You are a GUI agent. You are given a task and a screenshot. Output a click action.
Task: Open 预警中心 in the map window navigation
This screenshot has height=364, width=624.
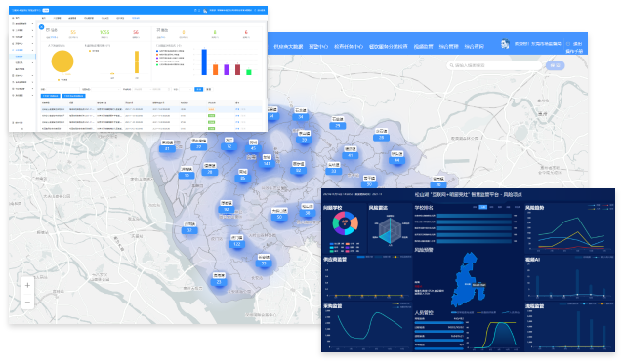click(318, 47)
